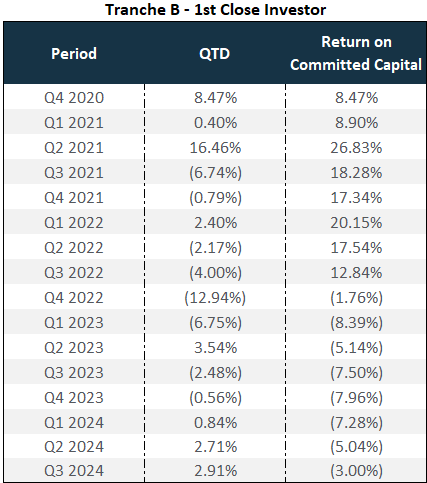The height and width of the screenshot is (483, 427).
Task: Click the Q2 2024 period cell
Action: point(74,447)
